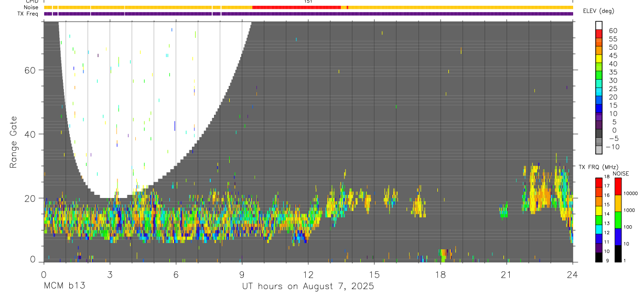Click the MCM b13 radar label
The image size is (644, 297).
pos(65,286)
